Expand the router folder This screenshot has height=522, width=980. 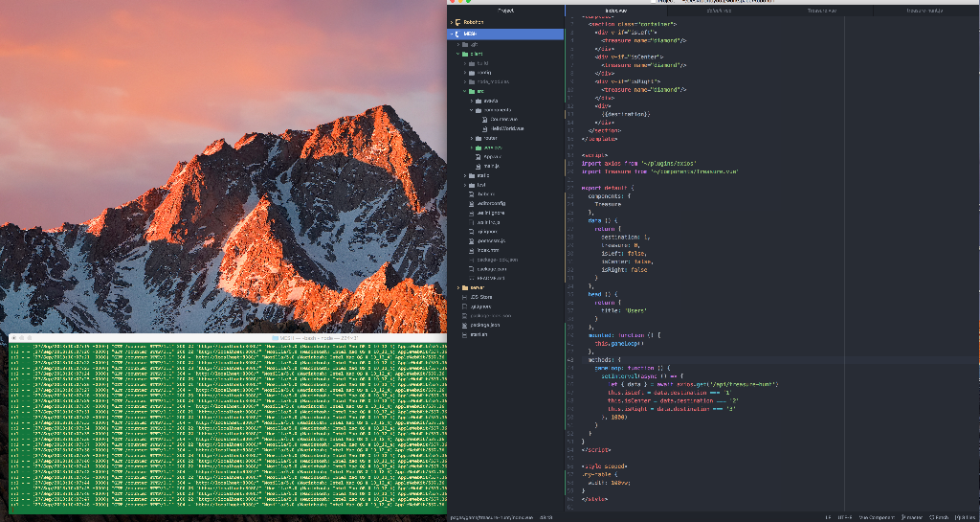(x=486, y=138)
